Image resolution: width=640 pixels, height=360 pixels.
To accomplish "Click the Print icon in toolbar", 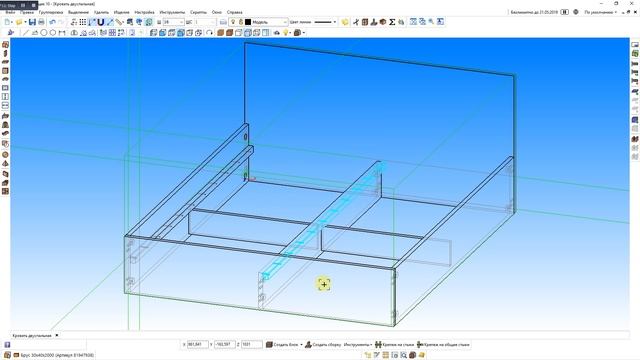I will point(41,22).
